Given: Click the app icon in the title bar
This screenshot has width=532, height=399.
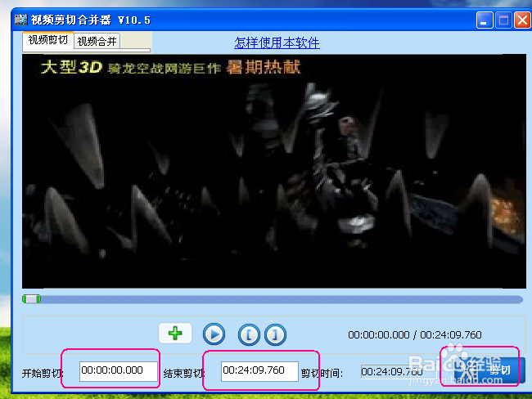Looking at the screenshot, I should click(x=21, y=20).
